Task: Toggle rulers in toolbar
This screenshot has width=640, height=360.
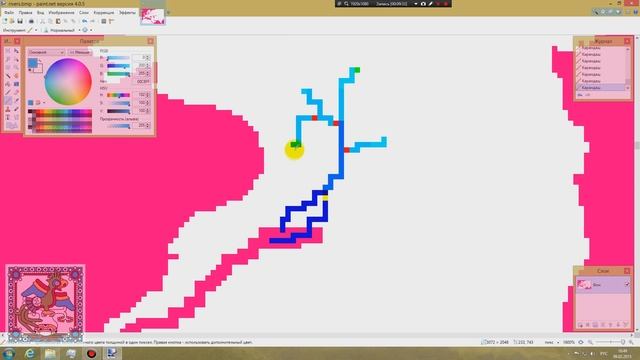Action: click(111, 21)
